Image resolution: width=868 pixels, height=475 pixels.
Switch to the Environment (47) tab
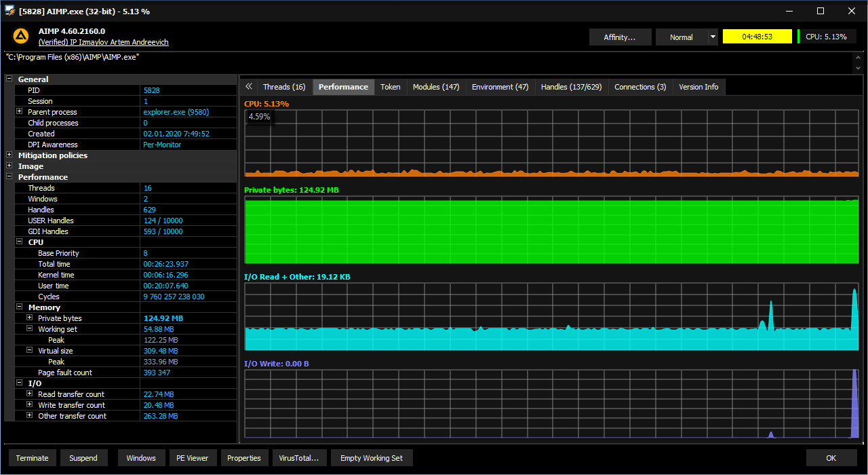500,87
